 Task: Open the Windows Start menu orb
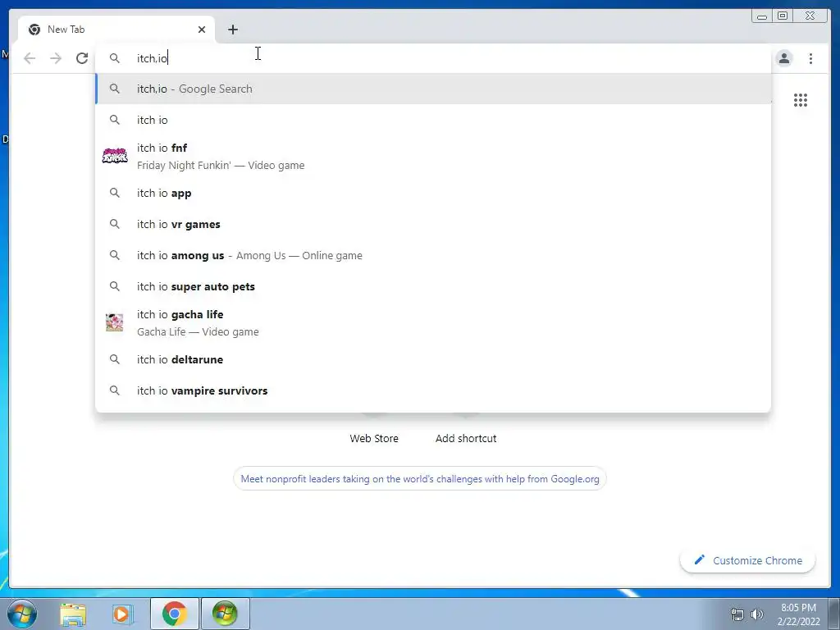[x=22, y=614]
